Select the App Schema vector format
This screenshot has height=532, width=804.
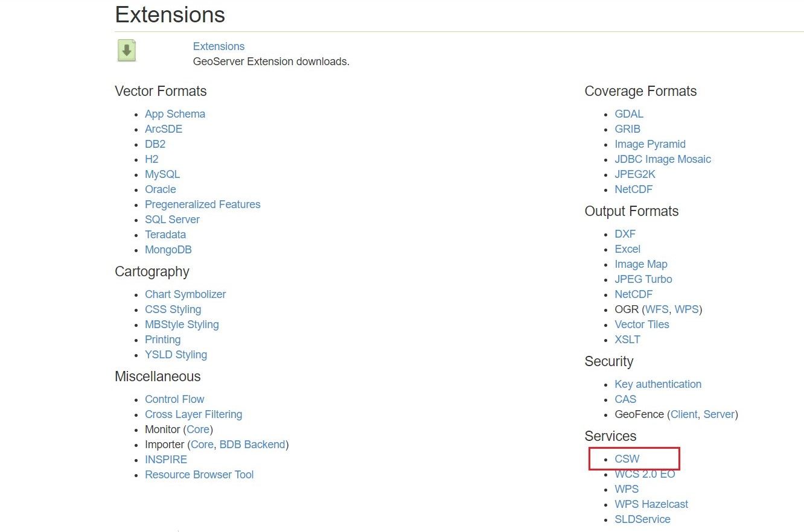pyautogui.click(x=175, y=113)
